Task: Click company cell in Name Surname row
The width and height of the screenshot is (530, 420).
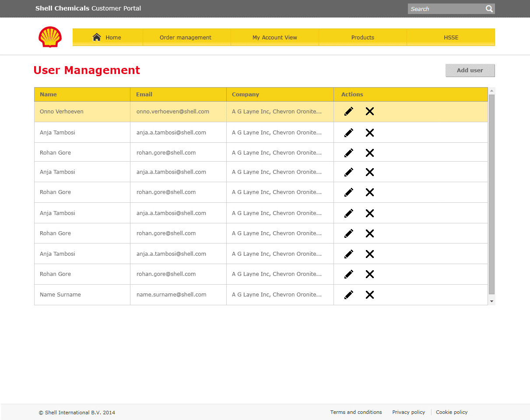Action: coord(280,295)
